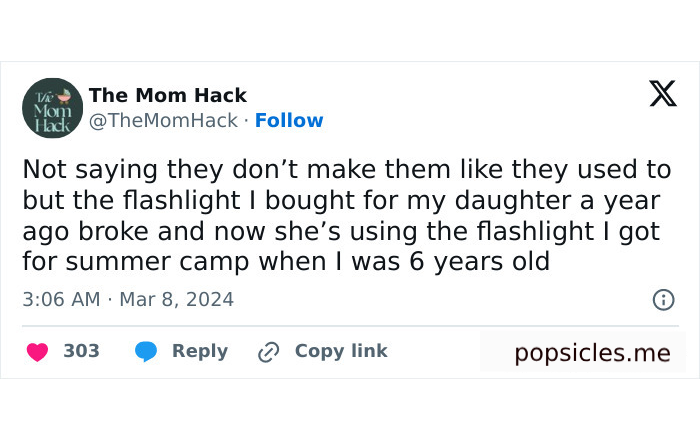This screenshot has width=700, height=440.
Task: Click the 303 likes count
Action: coord(81,351)
